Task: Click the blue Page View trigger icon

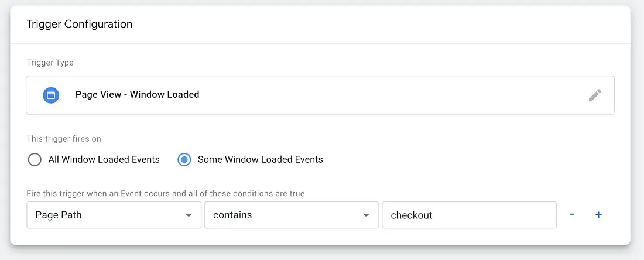Action: coord(51,95)
